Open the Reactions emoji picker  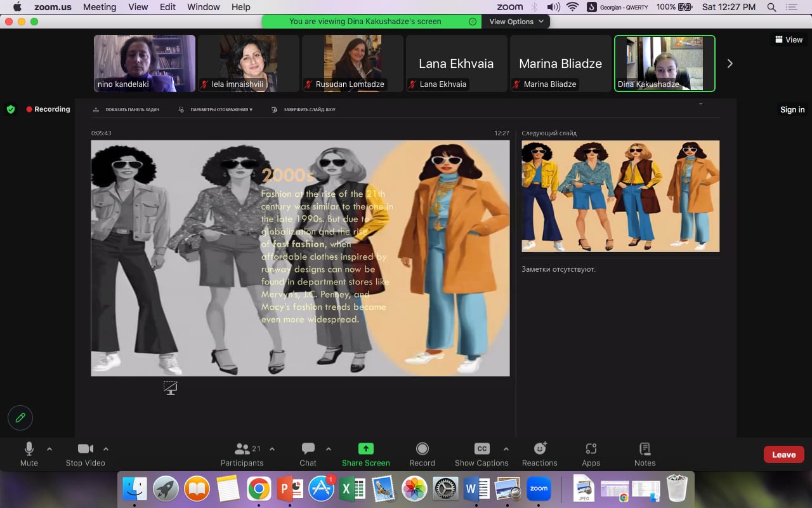(x=540, y=449)
